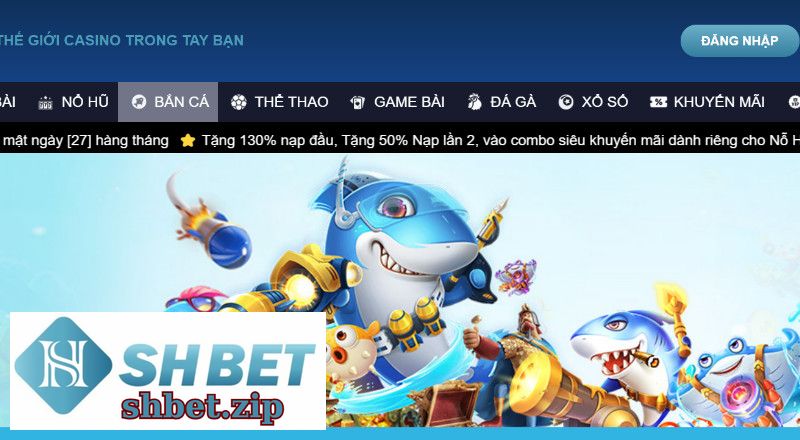The height and width of the screenshot is (440, 800).
Task: Click the ĐĂNG NHẬP login button
Action: (739, 41)
